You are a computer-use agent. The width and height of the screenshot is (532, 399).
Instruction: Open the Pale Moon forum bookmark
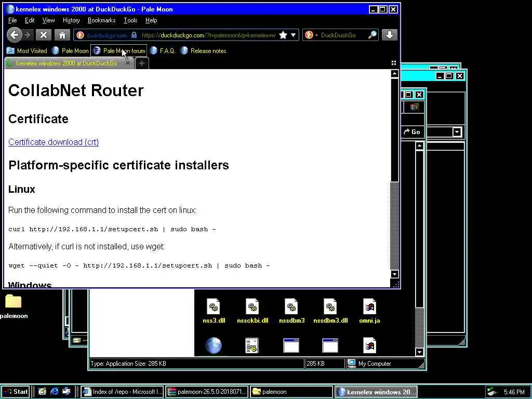pos(119,51)
